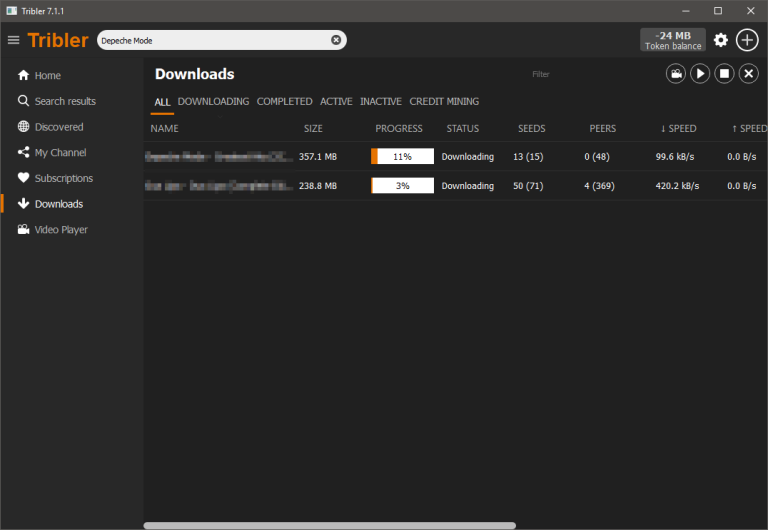
Task: Switch to the DOWNLOADING tab
Action: click(213, 101)
